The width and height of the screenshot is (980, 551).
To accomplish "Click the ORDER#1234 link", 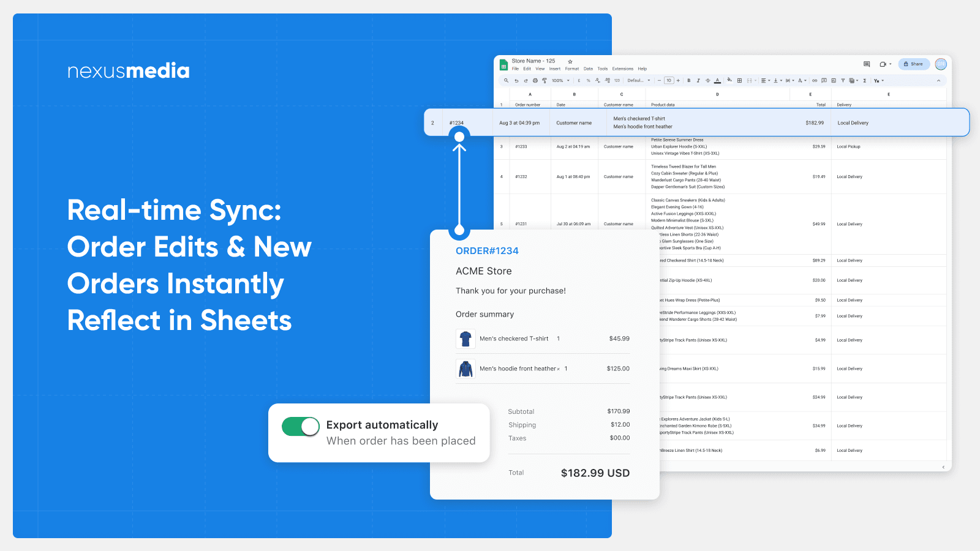I will click(487, 251).
